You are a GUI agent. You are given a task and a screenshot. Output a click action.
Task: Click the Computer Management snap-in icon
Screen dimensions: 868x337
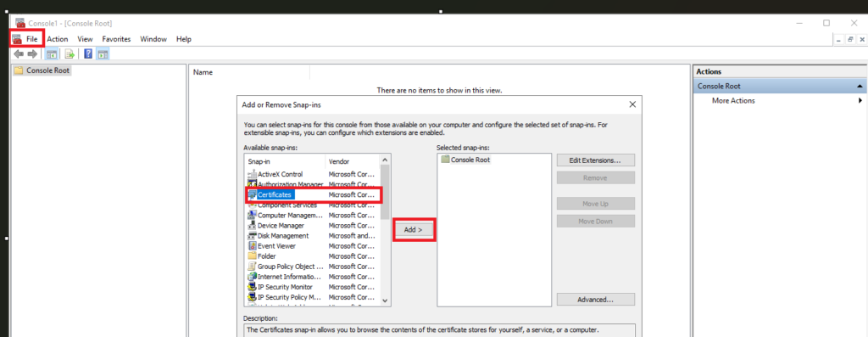tap(252, 215)
